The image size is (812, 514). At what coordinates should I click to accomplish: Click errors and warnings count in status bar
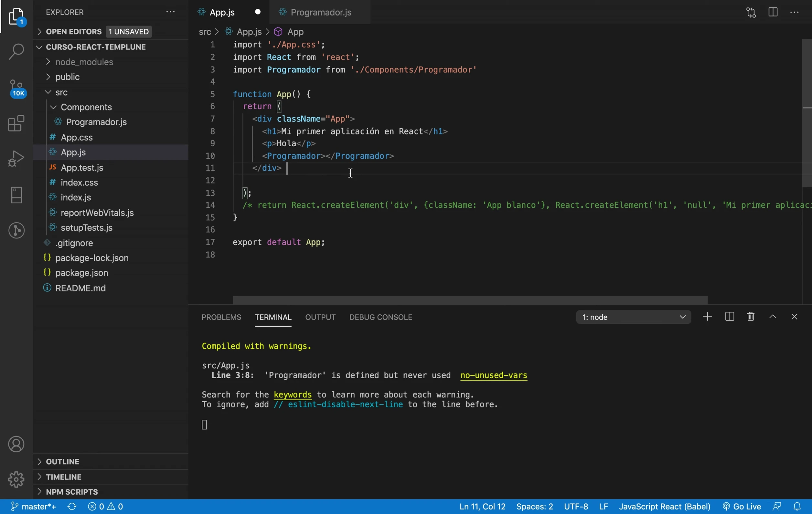[x=106, y=507]
